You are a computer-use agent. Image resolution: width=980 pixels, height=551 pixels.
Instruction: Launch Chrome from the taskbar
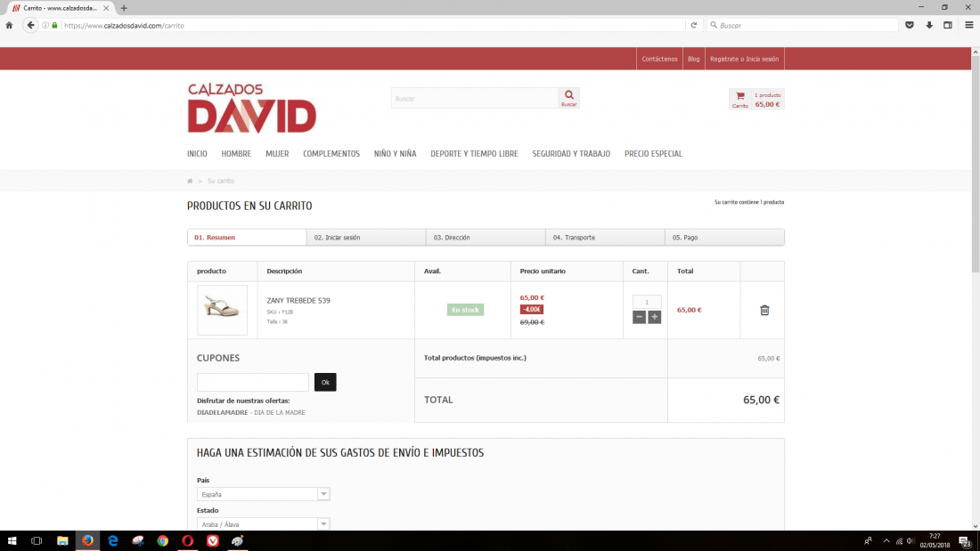162,541
